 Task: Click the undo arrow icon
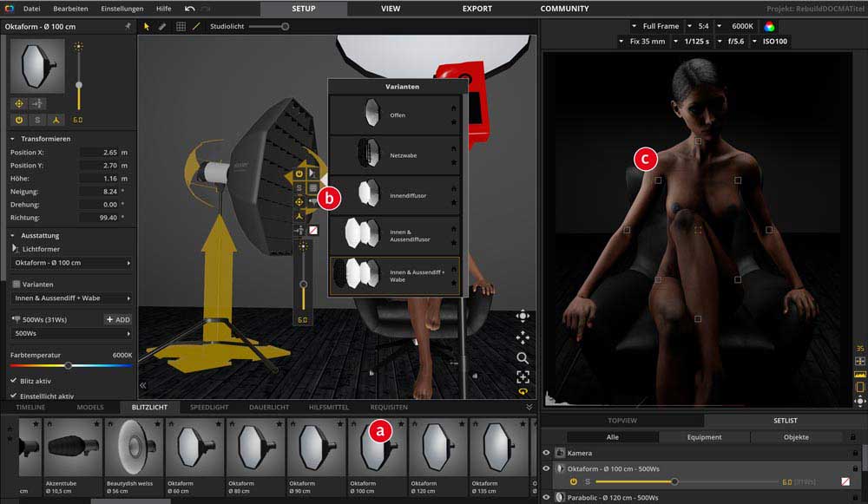pos(189,9)
